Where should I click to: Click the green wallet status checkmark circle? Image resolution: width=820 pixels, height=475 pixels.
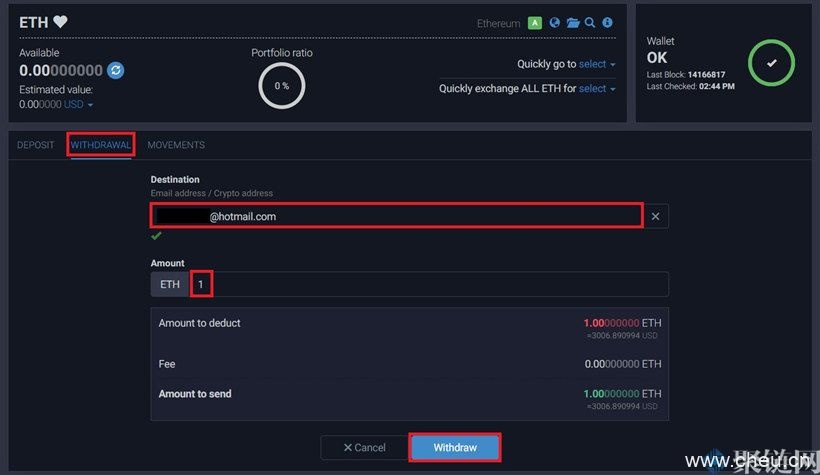770,63
